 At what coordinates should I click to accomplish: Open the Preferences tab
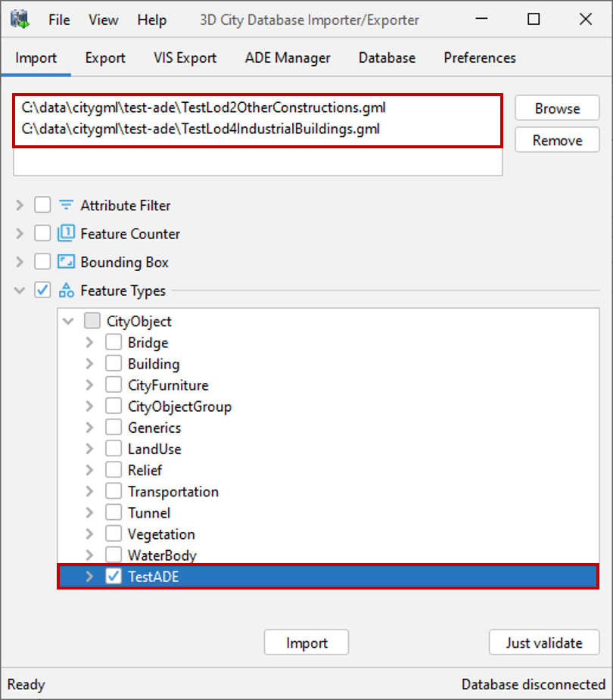480,58
